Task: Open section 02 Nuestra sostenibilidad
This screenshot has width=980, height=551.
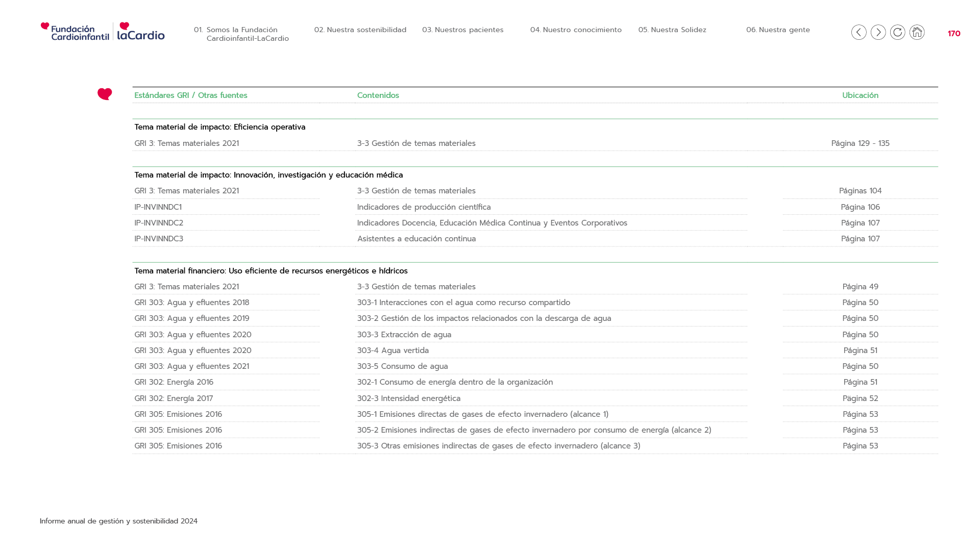Action: pyautogui.click(x=360, y=30)
